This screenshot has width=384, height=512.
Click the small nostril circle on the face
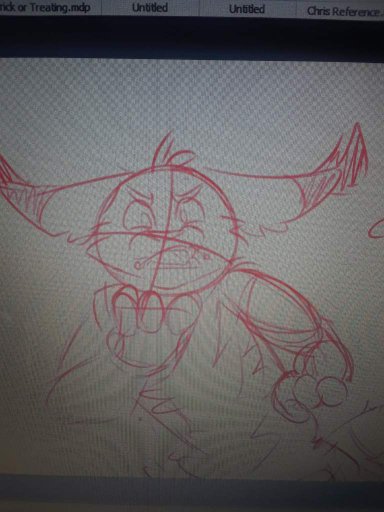[x=138, y=265]
